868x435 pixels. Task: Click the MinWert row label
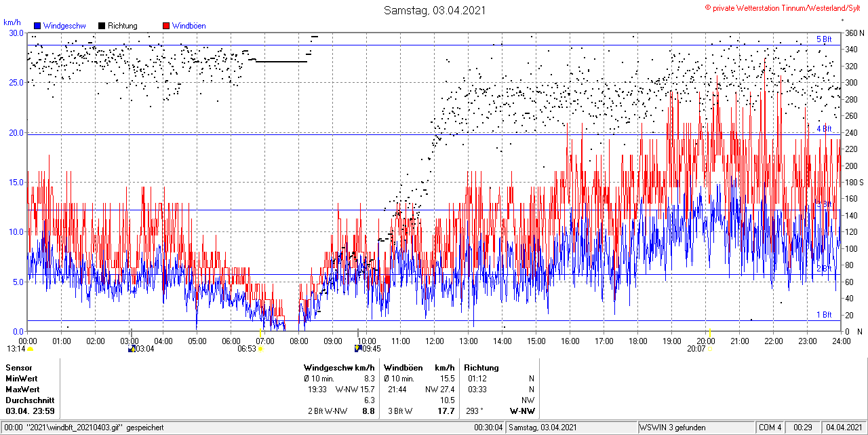coord(22,379)
